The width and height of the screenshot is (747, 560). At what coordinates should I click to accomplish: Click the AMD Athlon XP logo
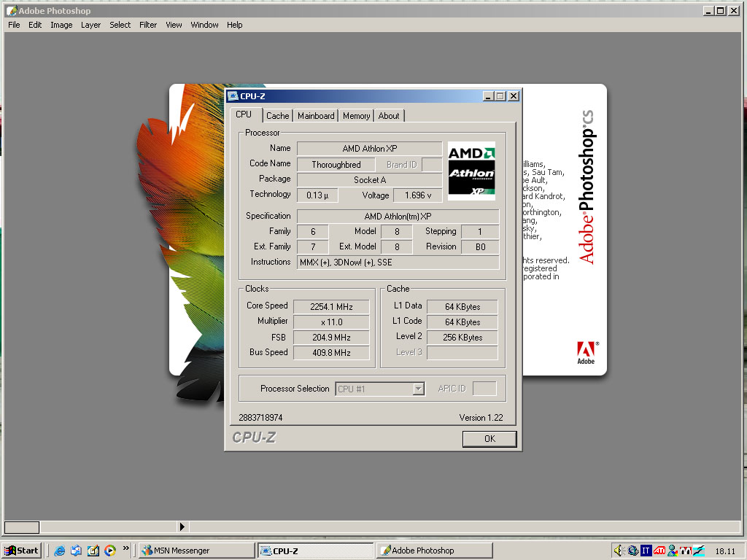[471, 171]
